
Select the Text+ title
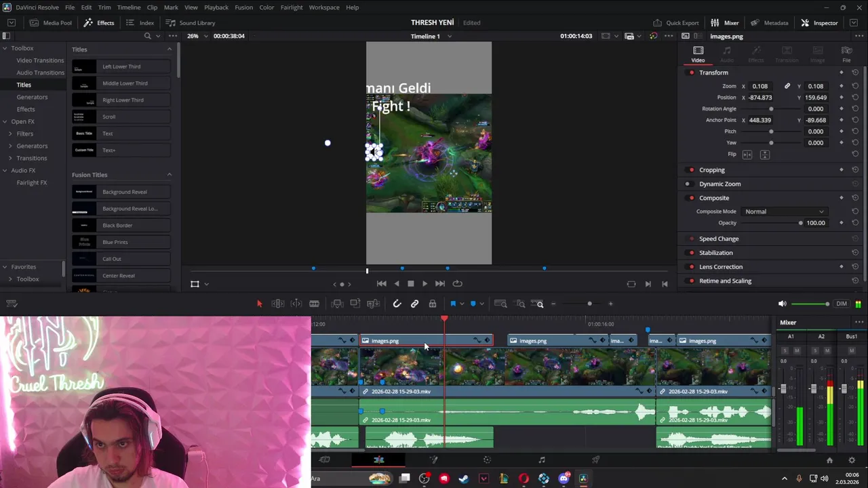(x=121, y=150)
